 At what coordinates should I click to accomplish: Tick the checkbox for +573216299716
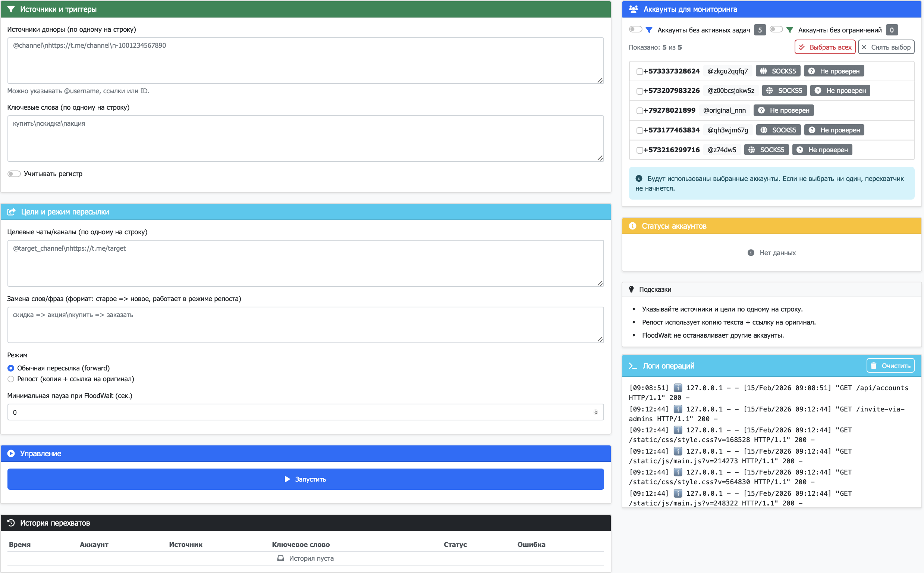click(x=639, y=150)
